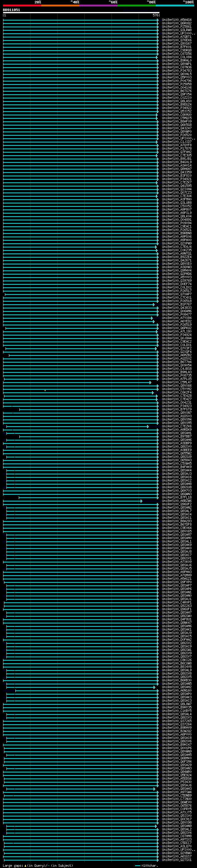The image size is (197, 868).
Task: Open hit UniRef100_Q3LRW8
Action: (x=176, y=30)
